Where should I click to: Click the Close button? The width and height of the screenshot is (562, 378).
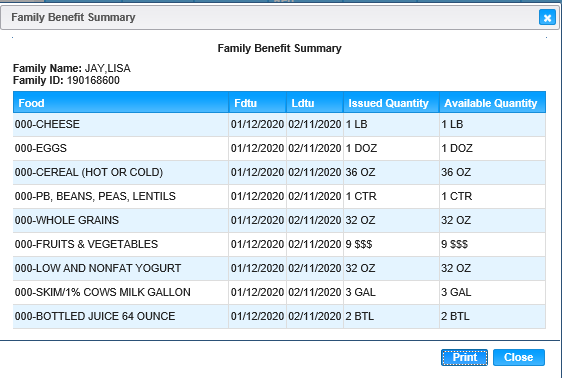point(519,357)
